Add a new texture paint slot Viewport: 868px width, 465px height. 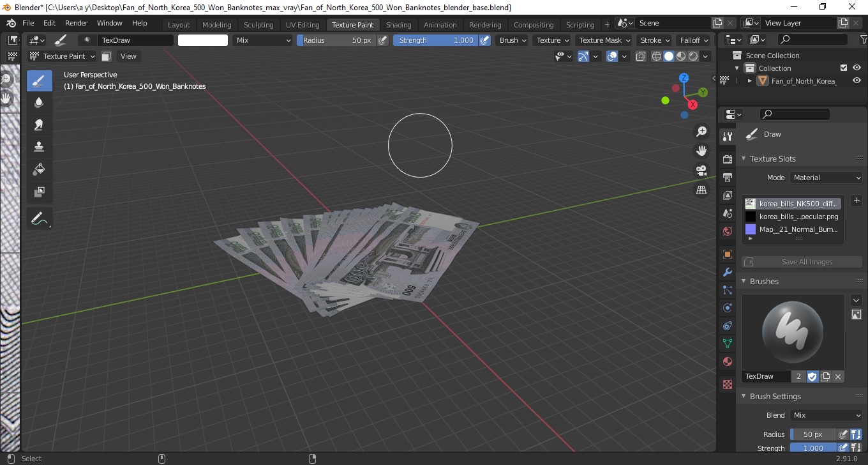(x=857, y=201)
